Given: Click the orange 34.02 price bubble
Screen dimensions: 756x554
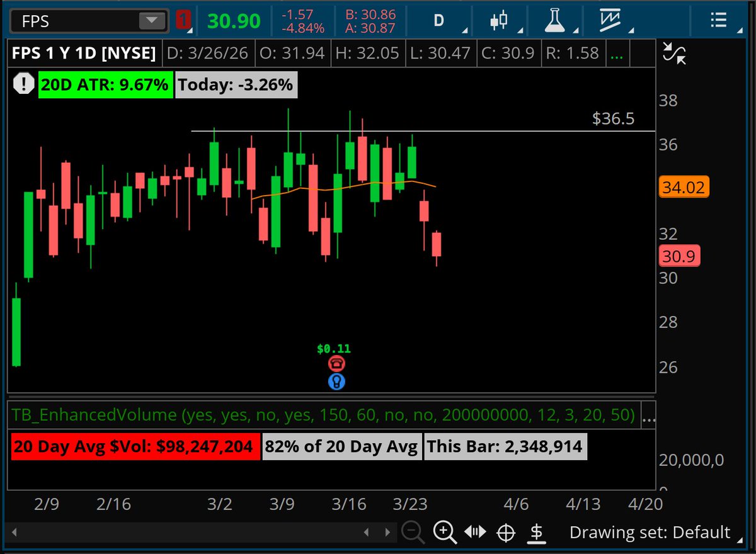Looking at the screenshot, I should (684, 188).
